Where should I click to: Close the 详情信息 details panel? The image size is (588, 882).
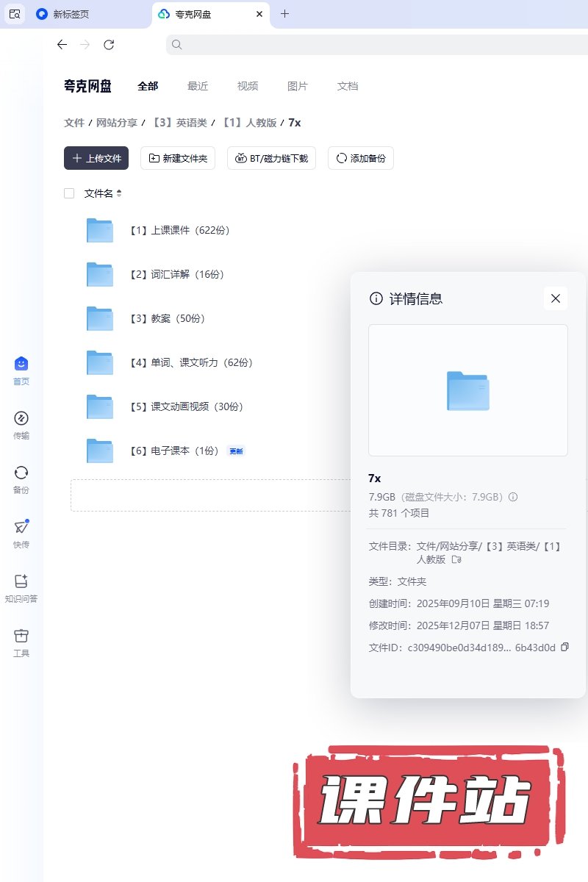(556, 298)
